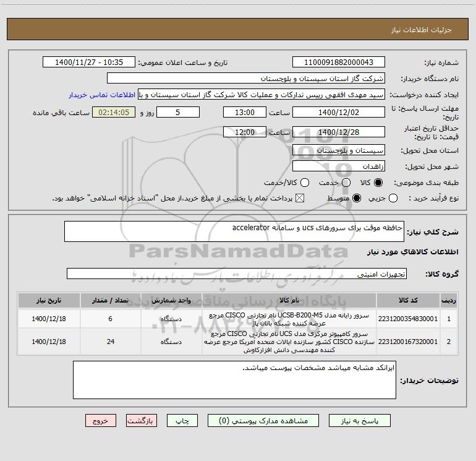Click the کد کالا column header
Image resolution: width=476 pixels, height=461 pixels.
point(408,300)
